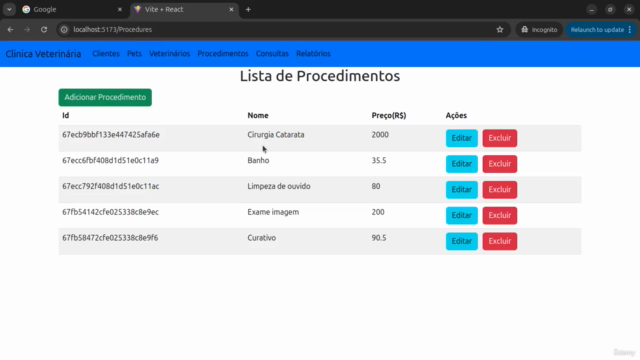The image size is (640, 360).
Task: Open Relatórios navigation item
Action: click(x=313, y=53)
